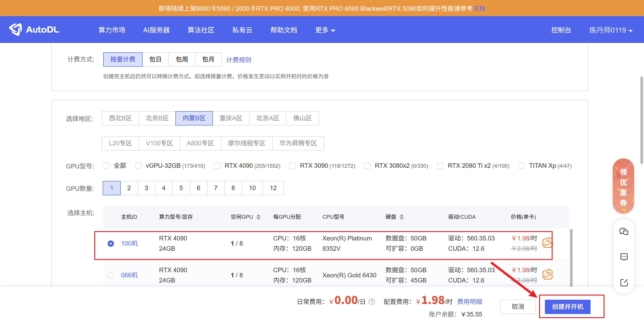644x327 pixels.
Task: Open the 炼丹师0119 user dropdown
Action: point(611,30)
